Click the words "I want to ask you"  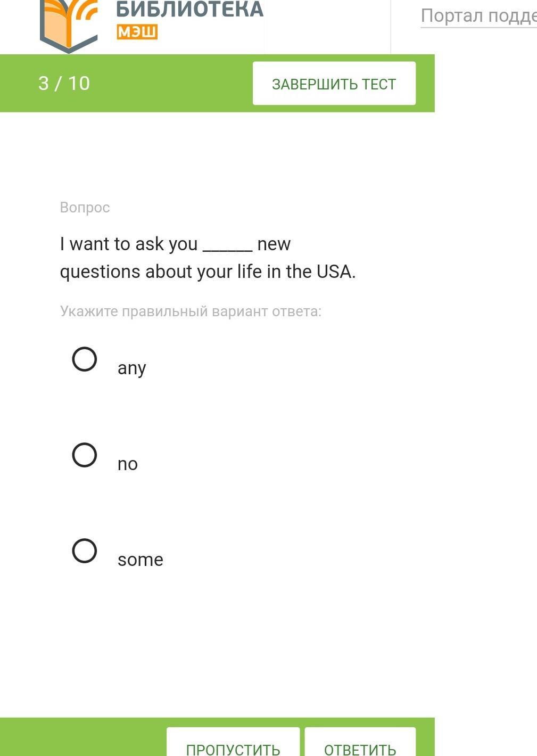[129, 244]
